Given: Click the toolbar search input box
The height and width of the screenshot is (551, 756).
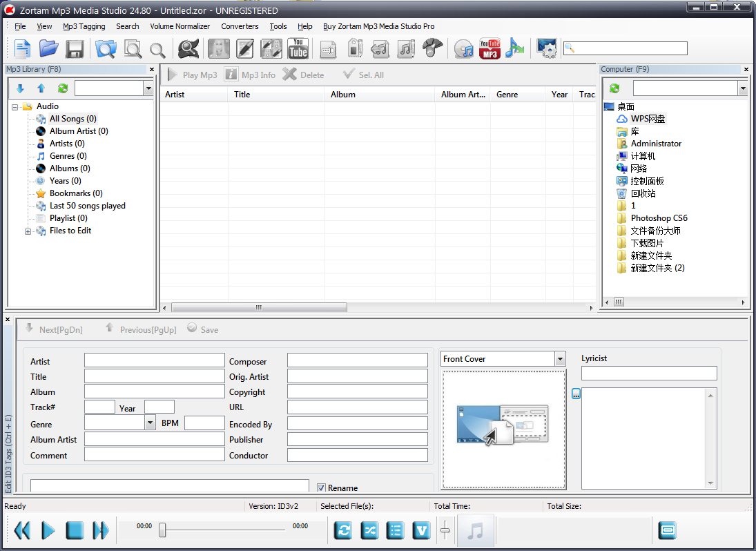Looking at the screenshot, I should (626, 48).
